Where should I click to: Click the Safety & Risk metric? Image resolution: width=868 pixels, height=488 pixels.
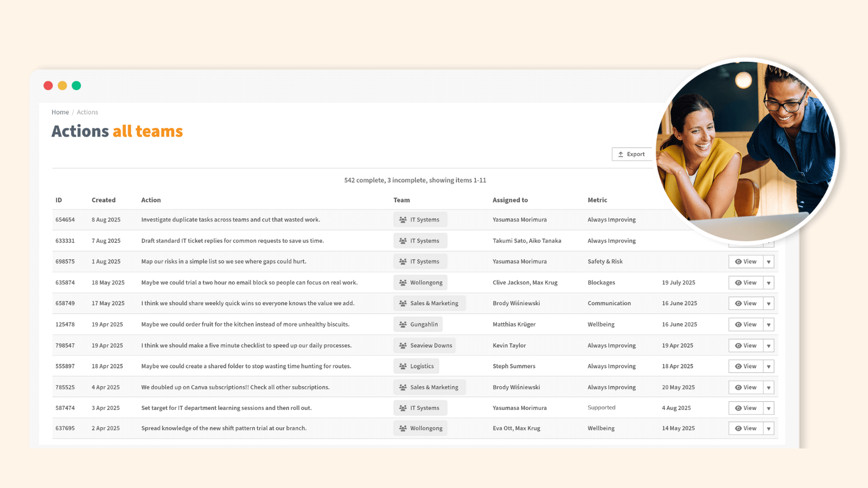tap(605, 261)
